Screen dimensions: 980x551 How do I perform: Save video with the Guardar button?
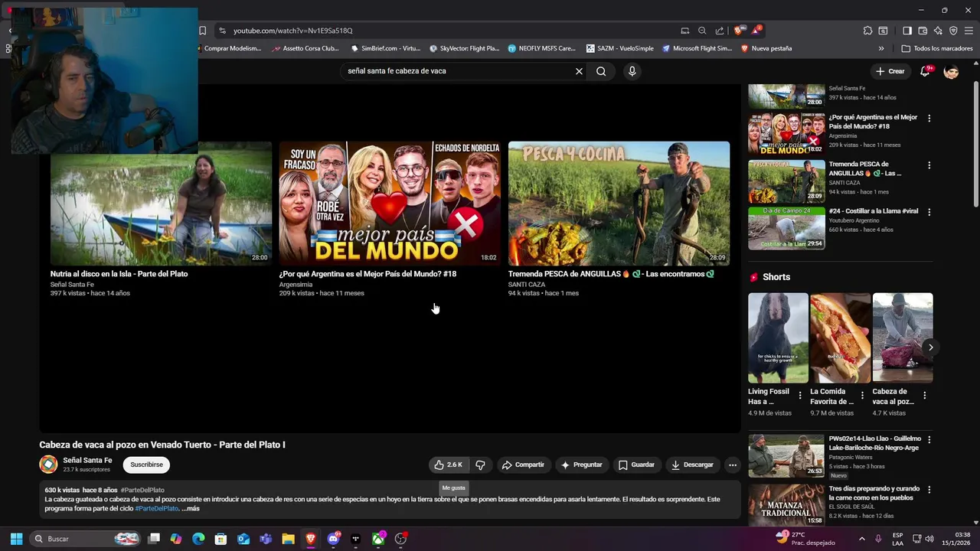tap(636, 465)
